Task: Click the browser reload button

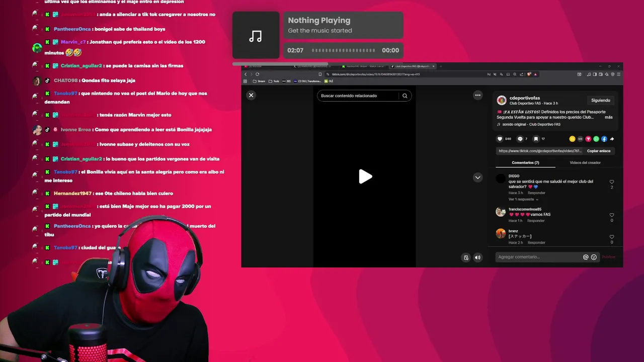Action: pos(257,74)
